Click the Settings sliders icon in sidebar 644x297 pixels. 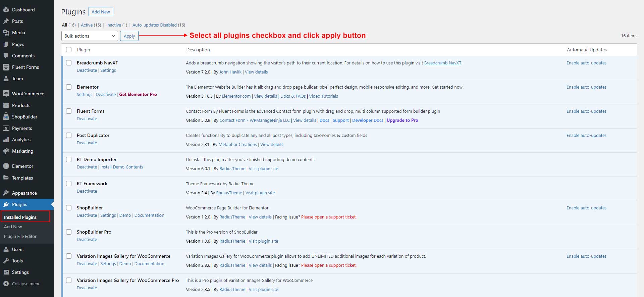click(x=6, y=272)
